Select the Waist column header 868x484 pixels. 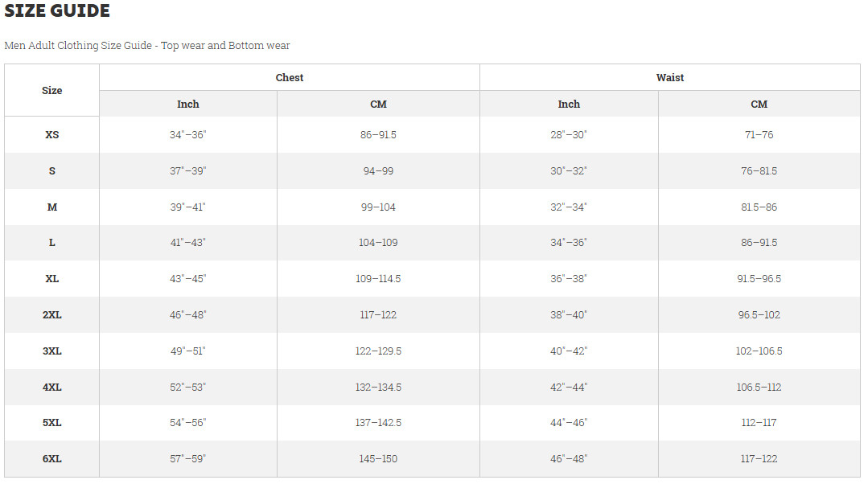click(670, 77)
